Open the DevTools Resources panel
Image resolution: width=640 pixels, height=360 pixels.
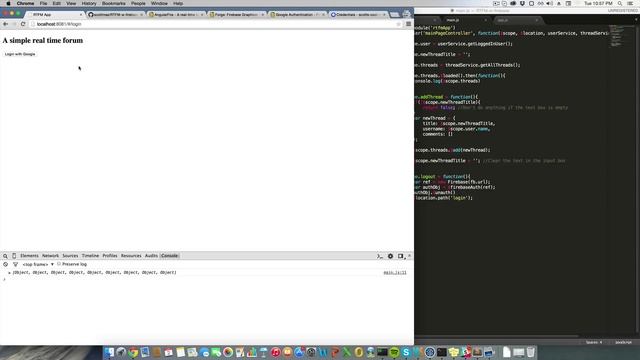pos(131,256)
